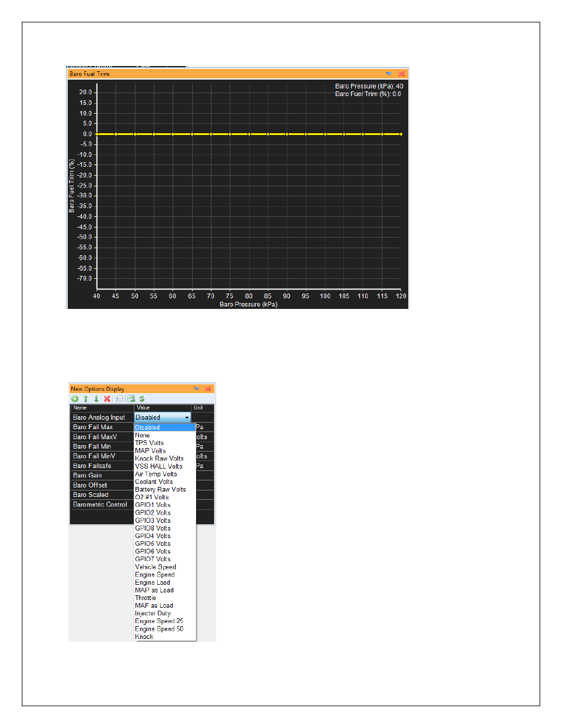Click the graph point at 100 kPa

(325, 134)
